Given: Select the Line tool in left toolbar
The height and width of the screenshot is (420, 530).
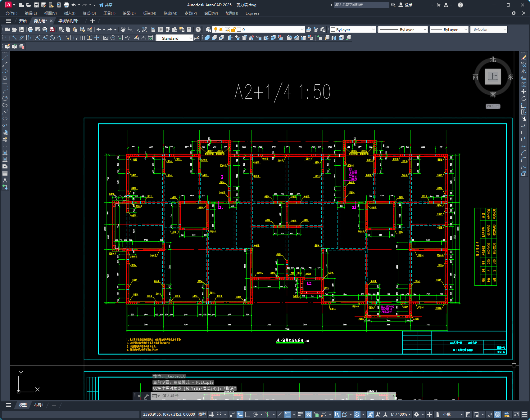Looking at the screenshot, I should point(5,57).
